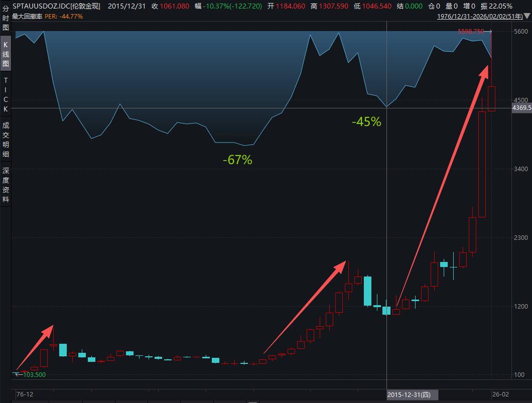The height and width of the screenshot is (403, 532).
Task: Click the low price label 103.500
Action: pyautogui.click(x=34, y=374)
